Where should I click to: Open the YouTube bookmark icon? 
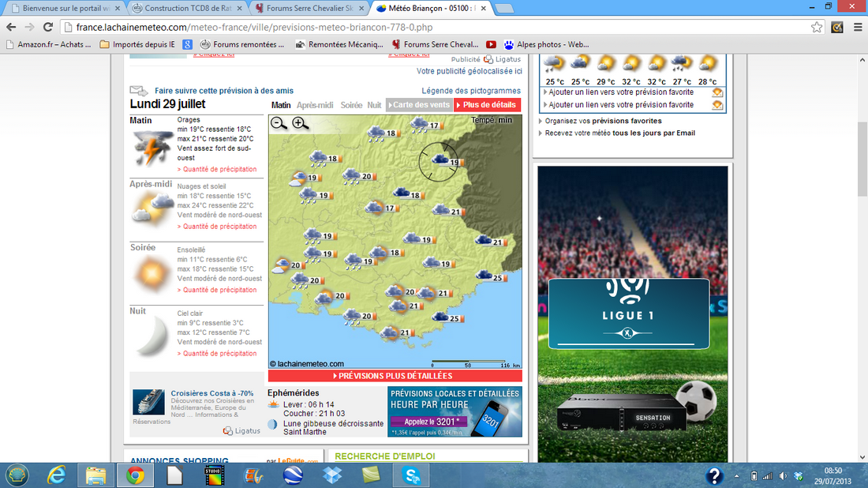pyautogui.click(x=491, y=44)
